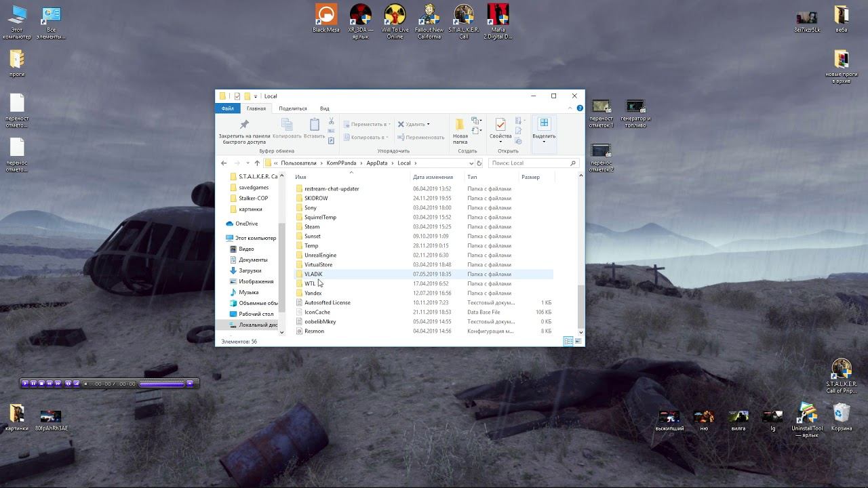Open equalizer bars button in player widget
868x488 pixels.
76,384
